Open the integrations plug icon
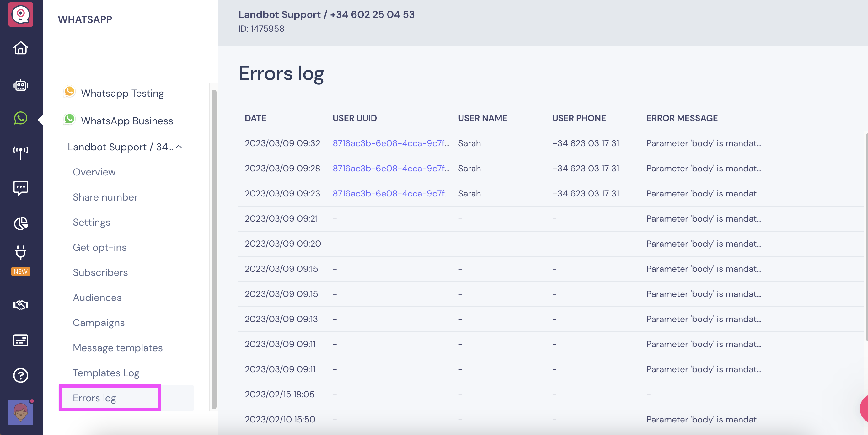 coord(20,252)
